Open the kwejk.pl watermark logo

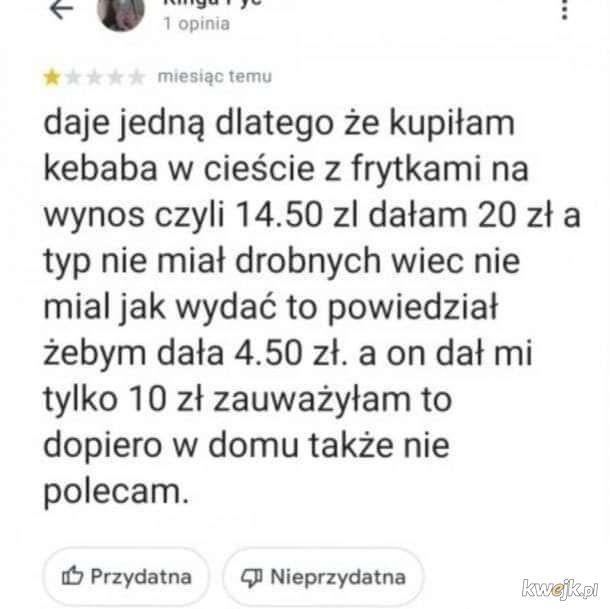[560, 589]
